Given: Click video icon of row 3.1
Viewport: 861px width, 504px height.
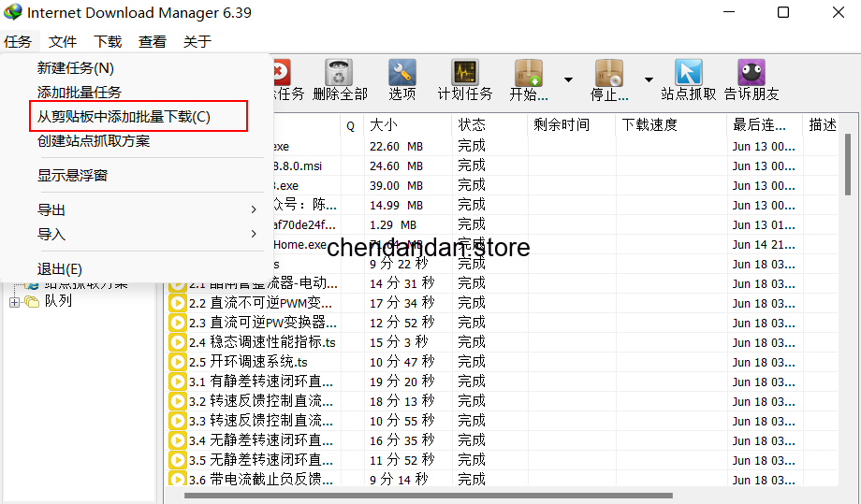Looking at the screenshot, I should click(x=178, y=382).
